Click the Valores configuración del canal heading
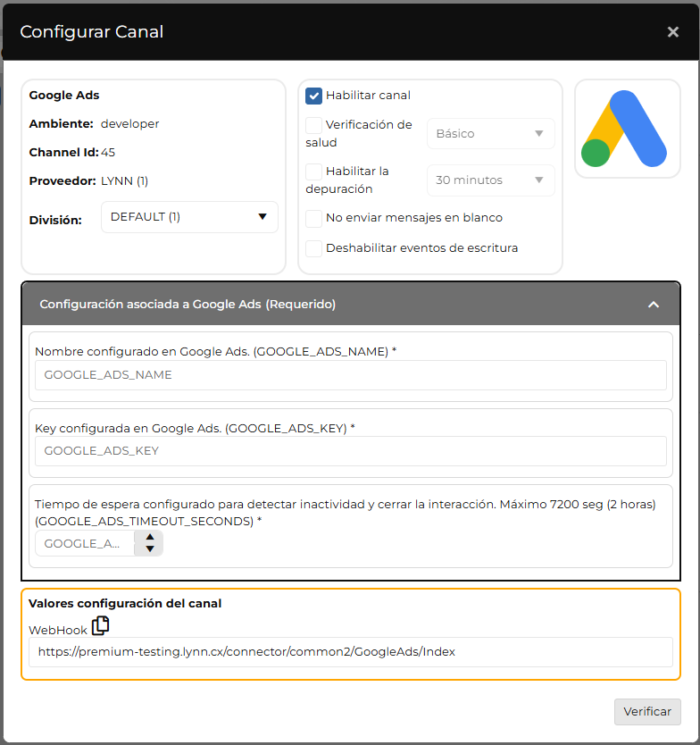700x745 pixels. (125, 603)
